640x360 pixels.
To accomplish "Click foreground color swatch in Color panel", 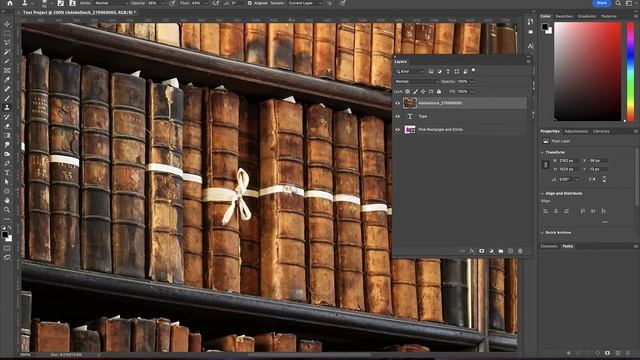I will pos(545,27).
